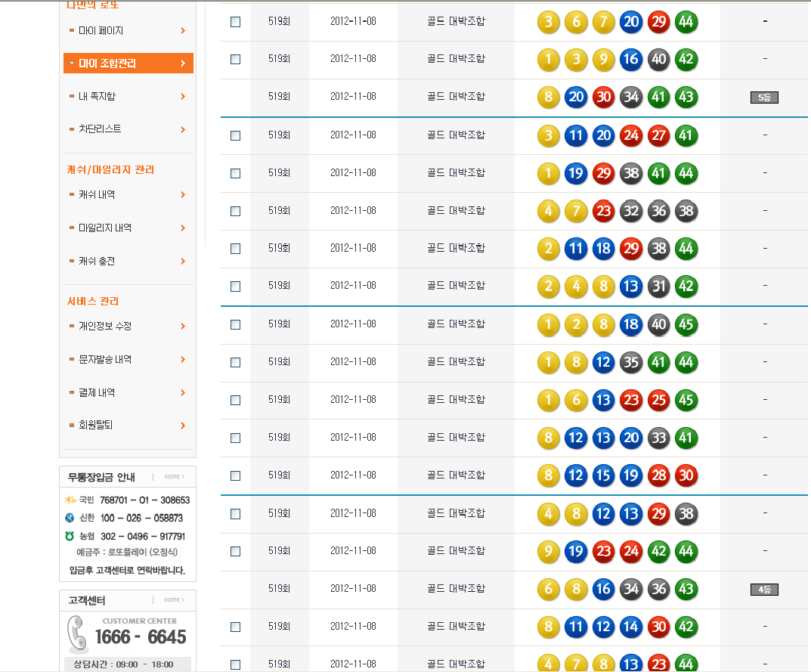Click the Nonghyup (농협) bank green icon
The width and height of the screenshot is (811, 672).
(x=70, y=536)
